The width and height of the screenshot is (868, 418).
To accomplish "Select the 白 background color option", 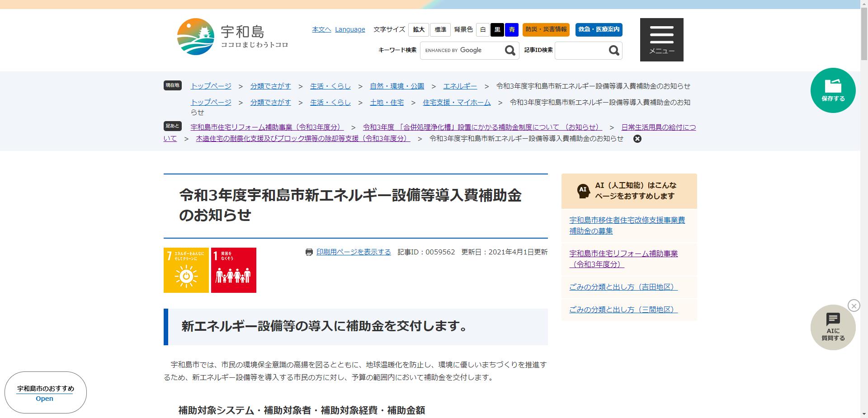I will (x=483, y=29).
